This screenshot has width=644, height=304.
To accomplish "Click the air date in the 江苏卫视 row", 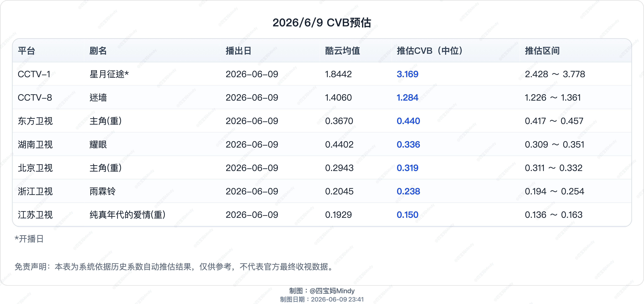I will point(252,215).
